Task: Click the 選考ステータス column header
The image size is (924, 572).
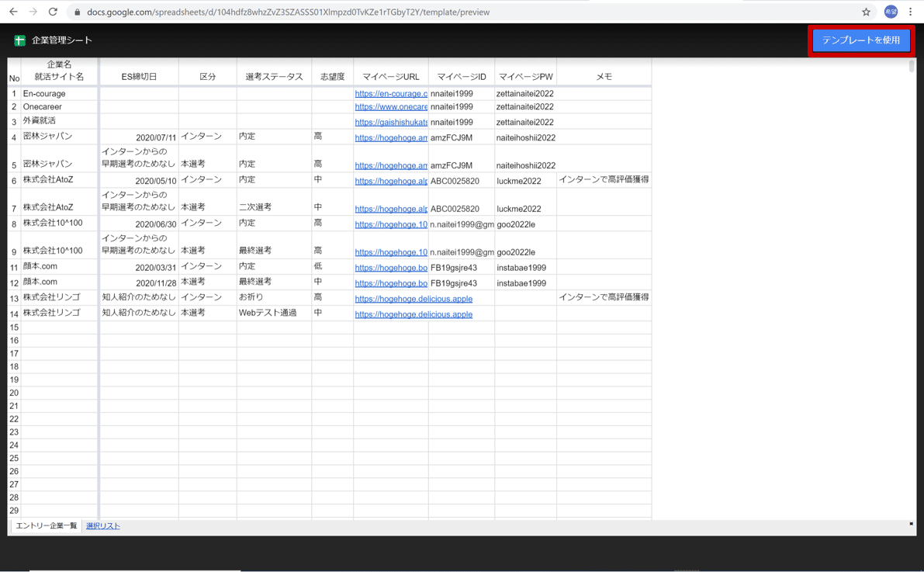Action: coord(274,77)
